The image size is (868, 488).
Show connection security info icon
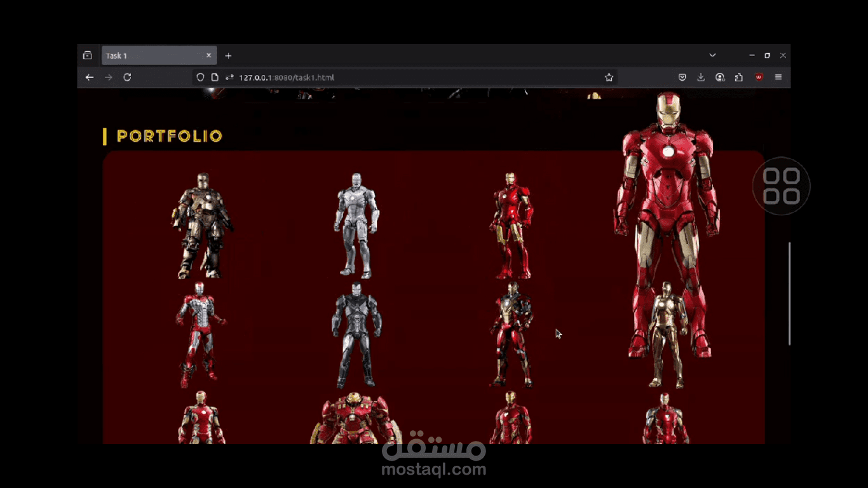[229, 78]
